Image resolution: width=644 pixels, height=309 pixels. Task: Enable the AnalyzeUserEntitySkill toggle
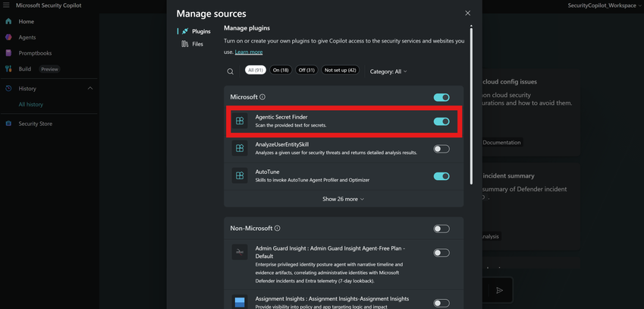pos(441,149)
